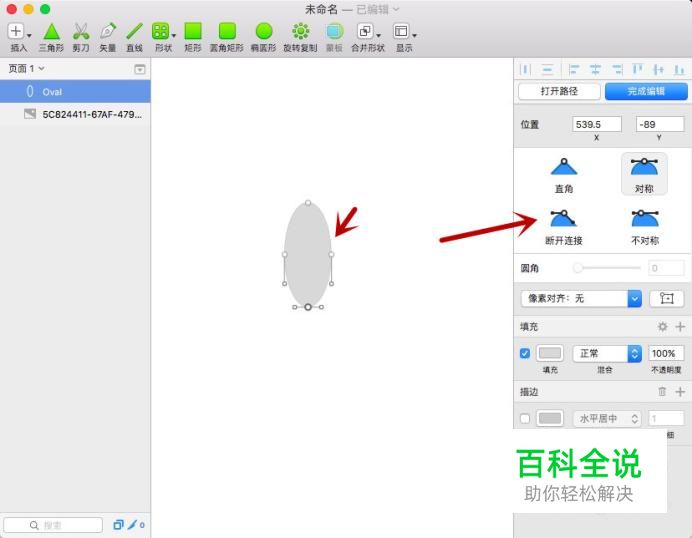Expand the 页面 1 pages menu
692x538 pixels.
[26, 68]
